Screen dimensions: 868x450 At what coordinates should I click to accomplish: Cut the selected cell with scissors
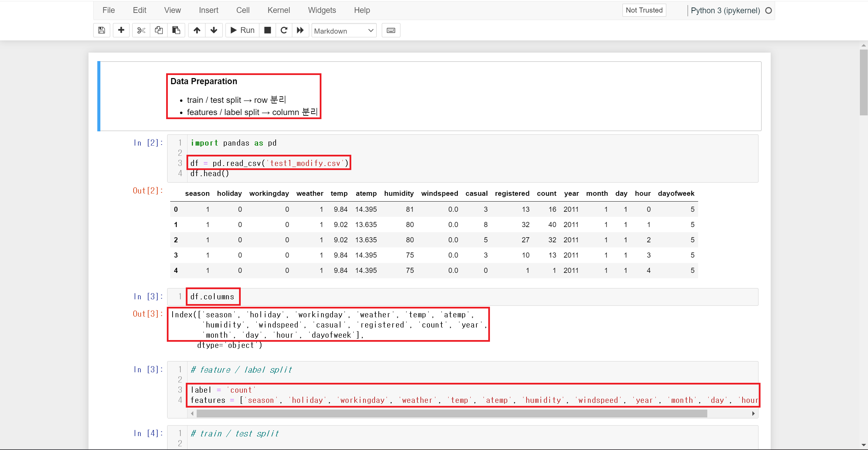pyautogui.click(x=141, y=30)
